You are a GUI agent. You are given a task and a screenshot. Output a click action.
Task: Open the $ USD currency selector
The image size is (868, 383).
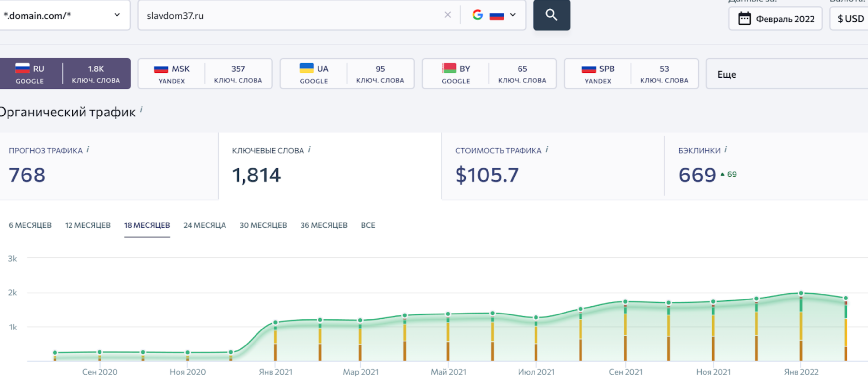tap(850, 19)
